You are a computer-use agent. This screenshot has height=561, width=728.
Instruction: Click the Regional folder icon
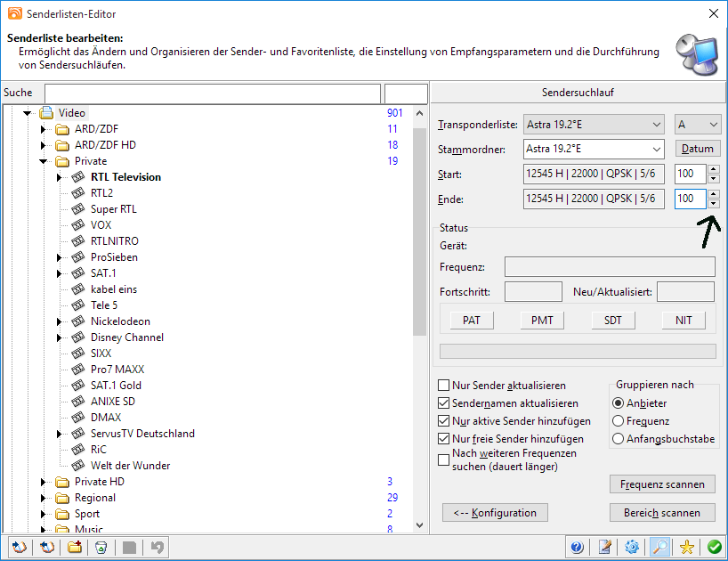[x=62, y=498]
